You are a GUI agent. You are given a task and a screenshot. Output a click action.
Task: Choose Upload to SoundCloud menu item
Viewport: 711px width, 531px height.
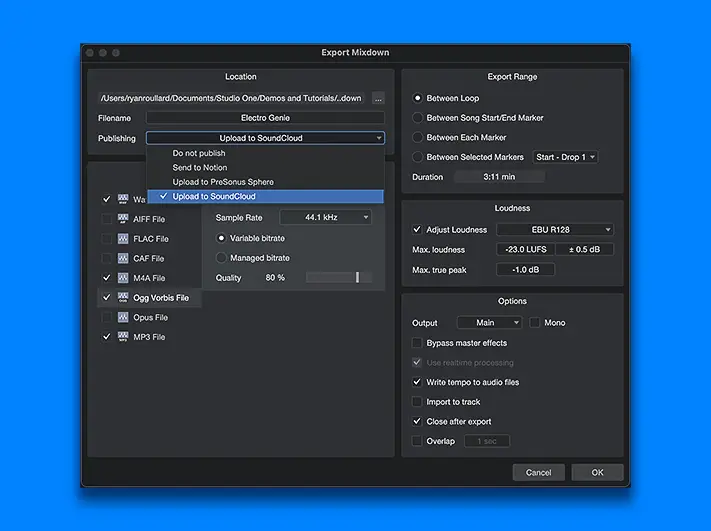[x=265, y=196]
